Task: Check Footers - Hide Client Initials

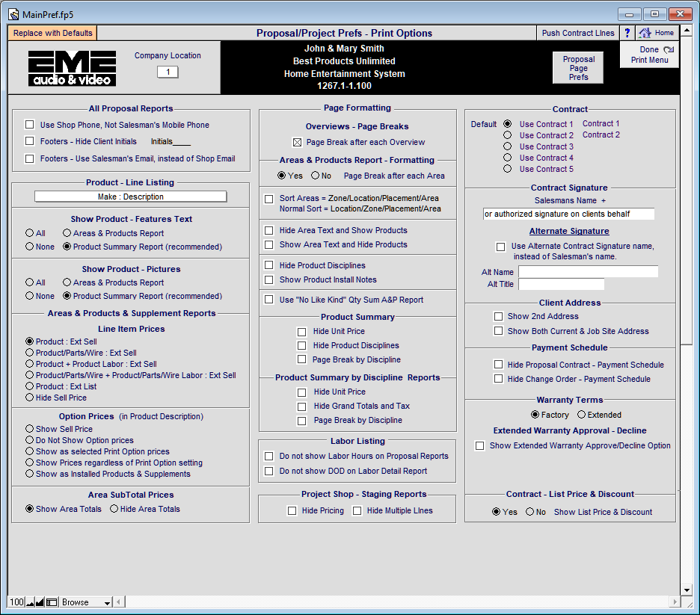Action: click(x=30, y=141)
